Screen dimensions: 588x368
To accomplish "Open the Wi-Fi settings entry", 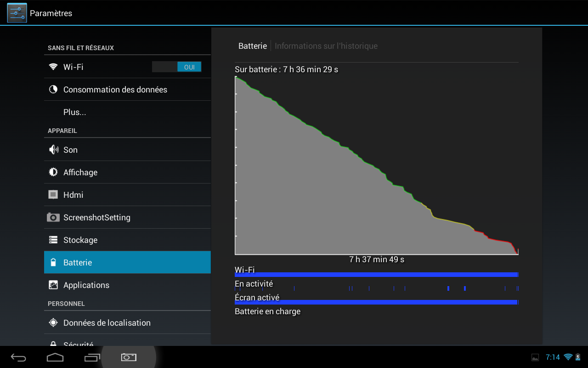I will pyautogui.click(x=127, y=67).
